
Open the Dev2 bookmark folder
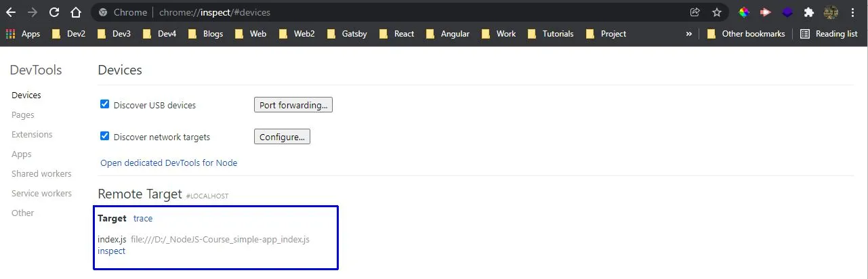[69, 34]
